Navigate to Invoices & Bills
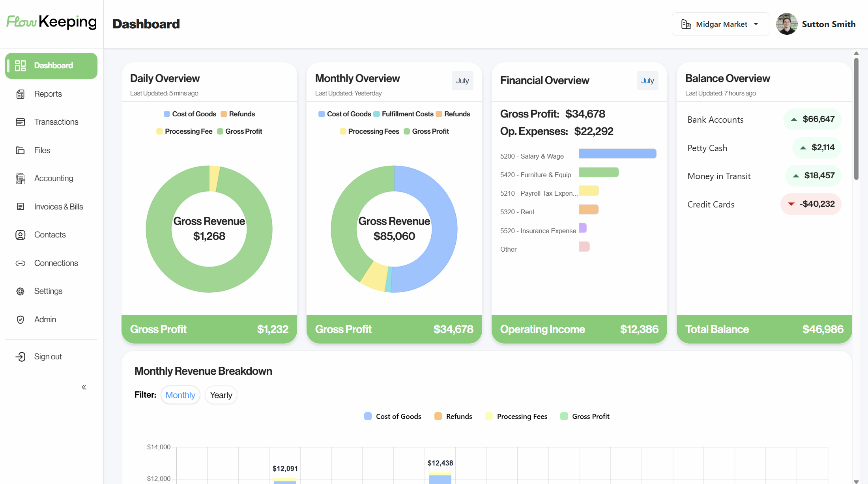This screenshot has width=868, height=484. (51, 207)
